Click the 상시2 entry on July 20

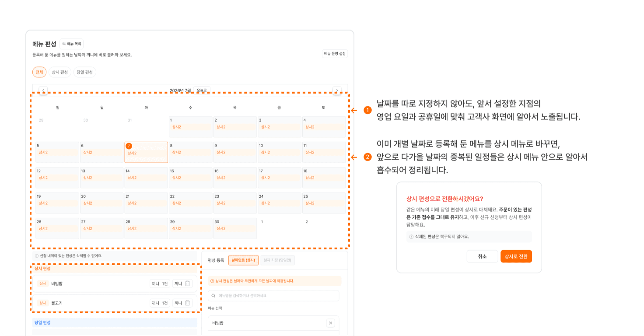pos(101,203)
